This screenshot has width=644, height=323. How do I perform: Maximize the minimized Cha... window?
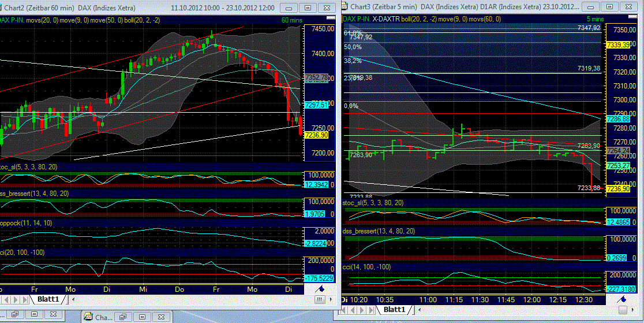[142, 317]
